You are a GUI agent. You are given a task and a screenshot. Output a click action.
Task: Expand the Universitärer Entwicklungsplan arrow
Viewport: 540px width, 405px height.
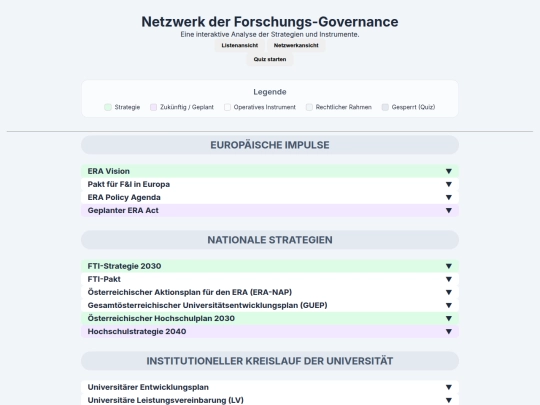coord(448,387)
